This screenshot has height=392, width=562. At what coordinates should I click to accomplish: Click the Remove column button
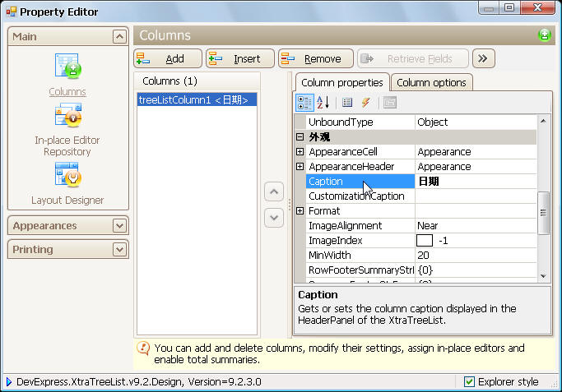316,58
